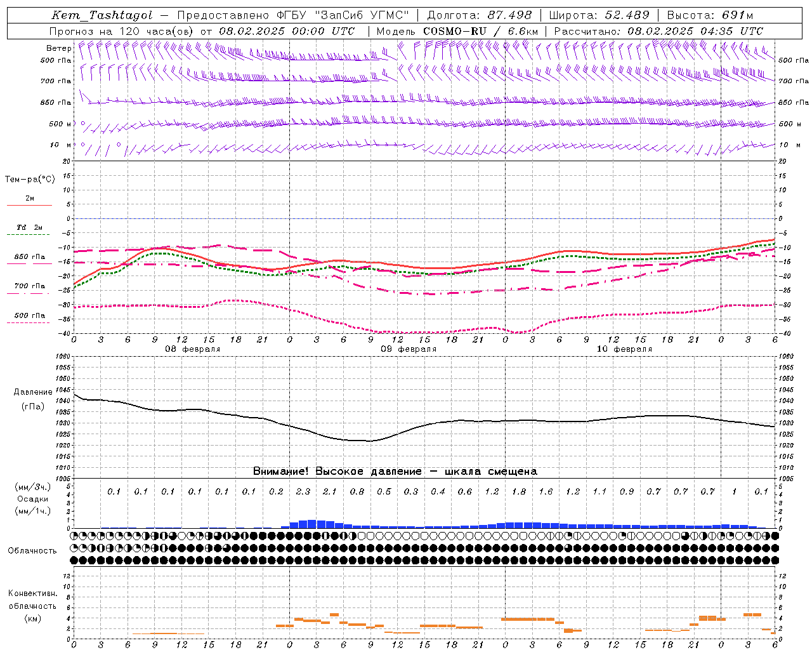The height and width of the screenshot is (650, 812).
Task: Select the 'Модель COSMO-RU / 6.6км' label
Action: click(457, 31)
